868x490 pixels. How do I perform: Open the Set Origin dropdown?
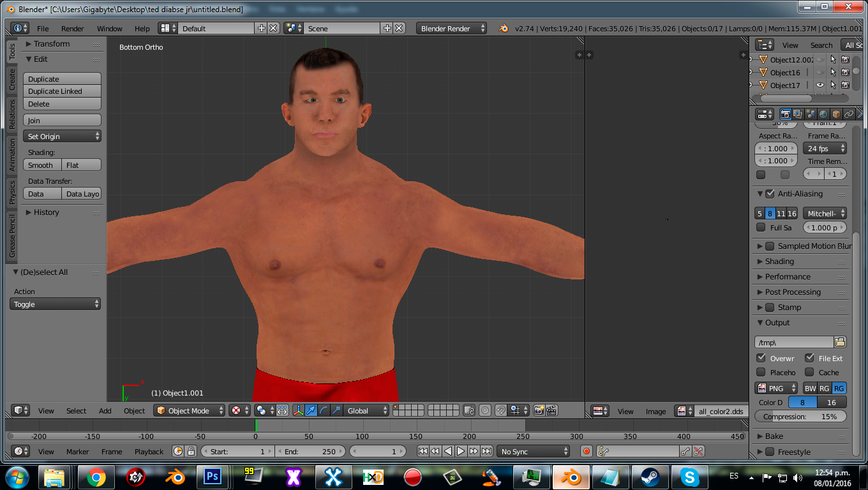(x=62, y=136)
